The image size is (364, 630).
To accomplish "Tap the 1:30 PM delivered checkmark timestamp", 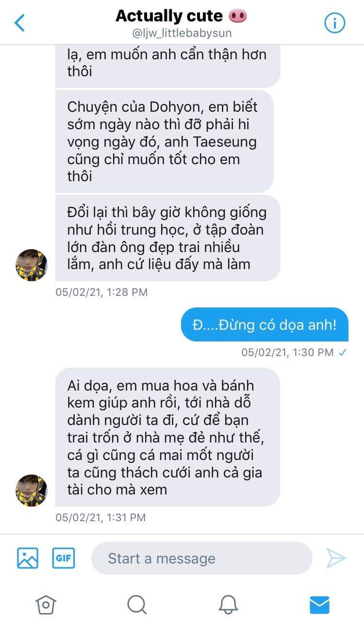I will (294, 353).
